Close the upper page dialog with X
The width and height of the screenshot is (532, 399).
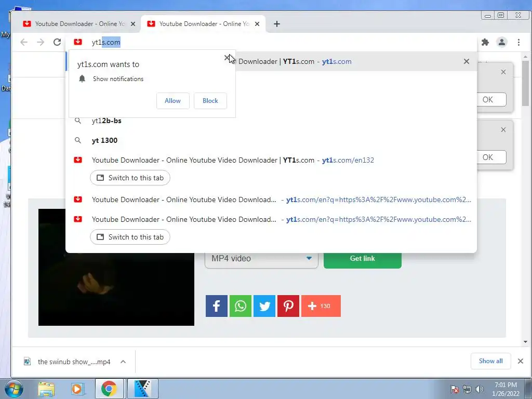[x=503, y=72]
